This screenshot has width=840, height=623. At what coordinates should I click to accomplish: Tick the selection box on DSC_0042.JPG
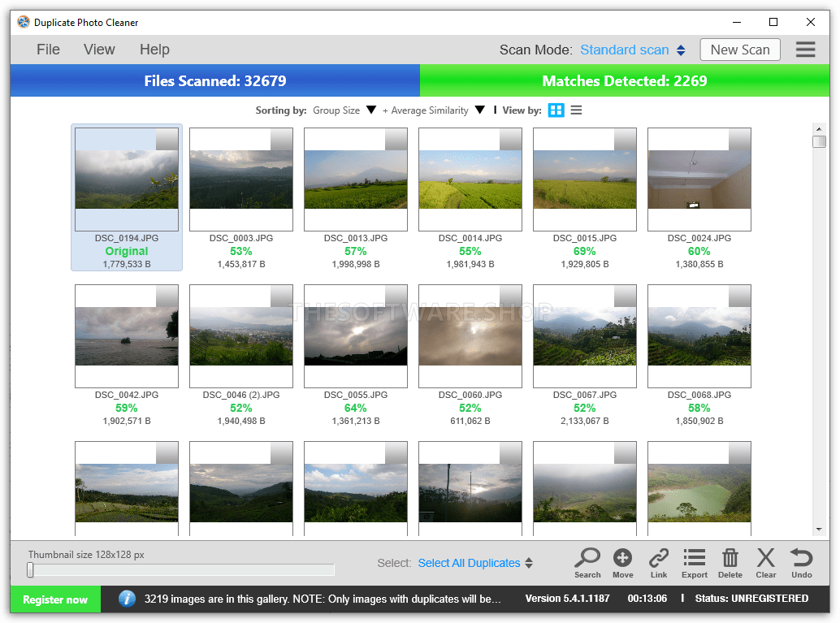[167, 296]
